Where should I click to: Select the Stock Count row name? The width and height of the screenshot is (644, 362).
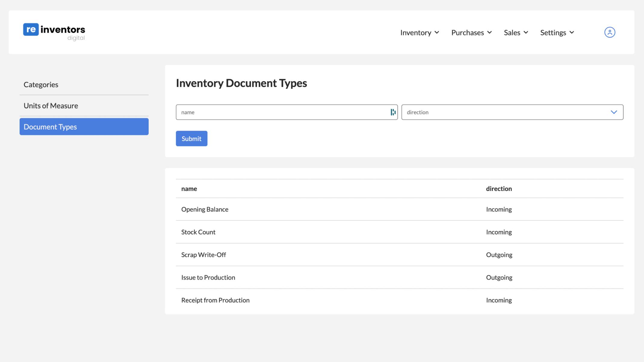click(x=198, y=232)
